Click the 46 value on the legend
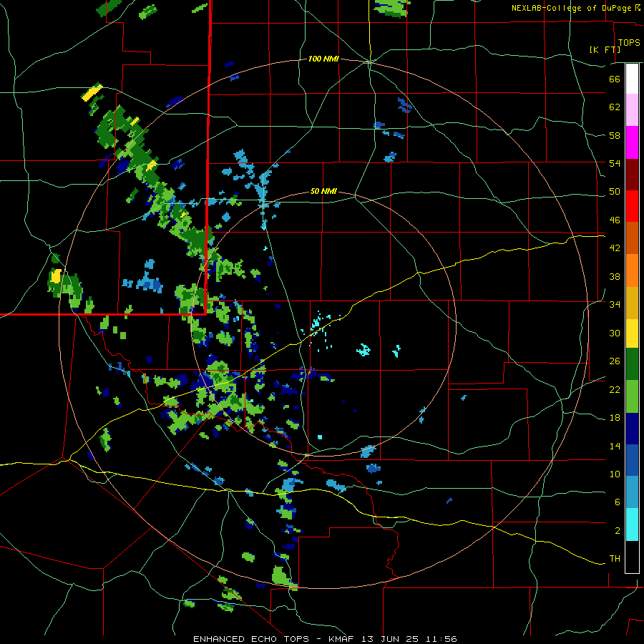Viewport: 644px width, 644px height. coord(615,220)
